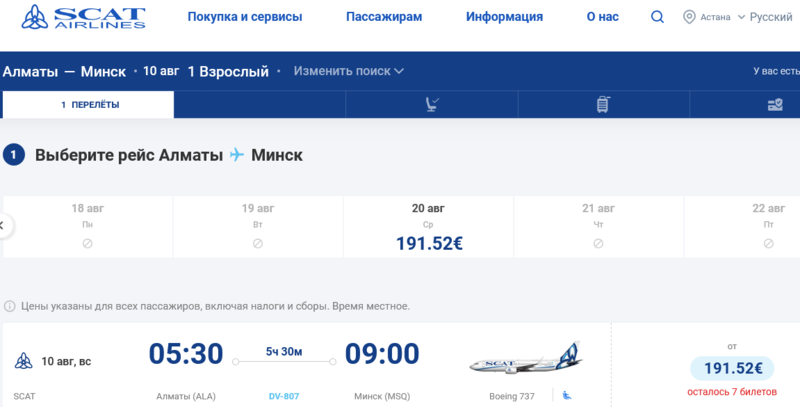Viewport: 800px width, 407px height.
Task: Open the Покупка и сервисы menu
Action: pyautogui.click(x=244, y=17)
